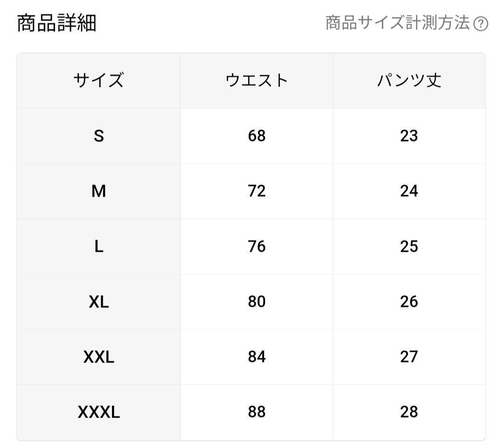504x447 pixels.
Task: Click waist value 68 cell
Action: 257,136
